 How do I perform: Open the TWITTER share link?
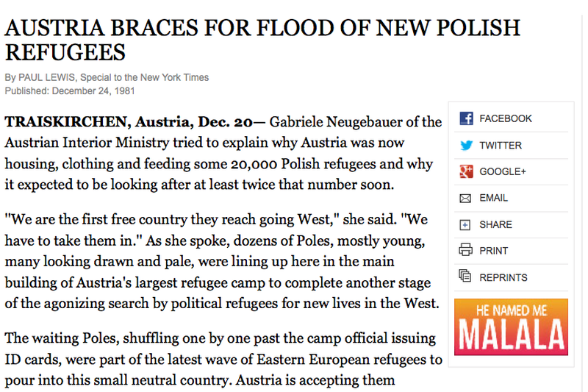(500, 145)
